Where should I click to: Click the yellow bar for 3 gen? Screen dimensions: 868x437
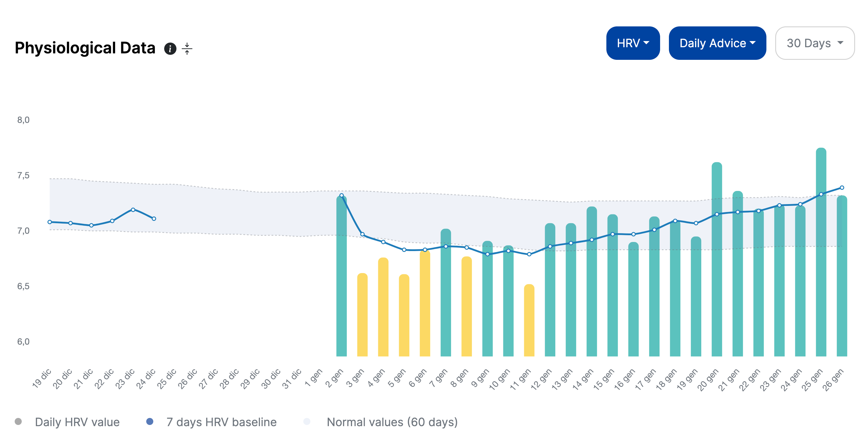click(362, 315)
